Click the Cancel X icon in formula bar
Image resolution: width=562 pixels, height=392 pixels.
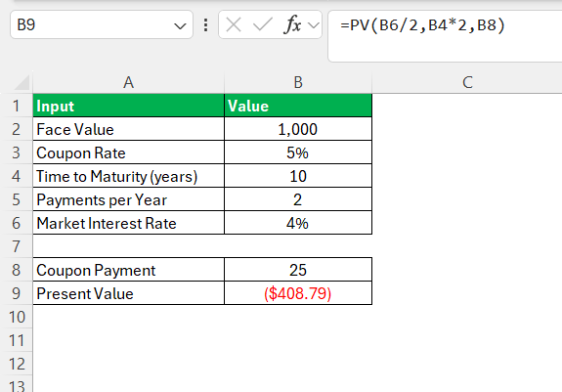[234, 25]
